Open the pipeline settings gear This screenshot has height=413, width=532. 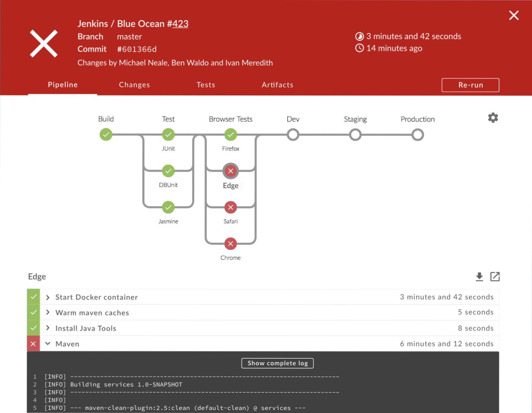493,117
